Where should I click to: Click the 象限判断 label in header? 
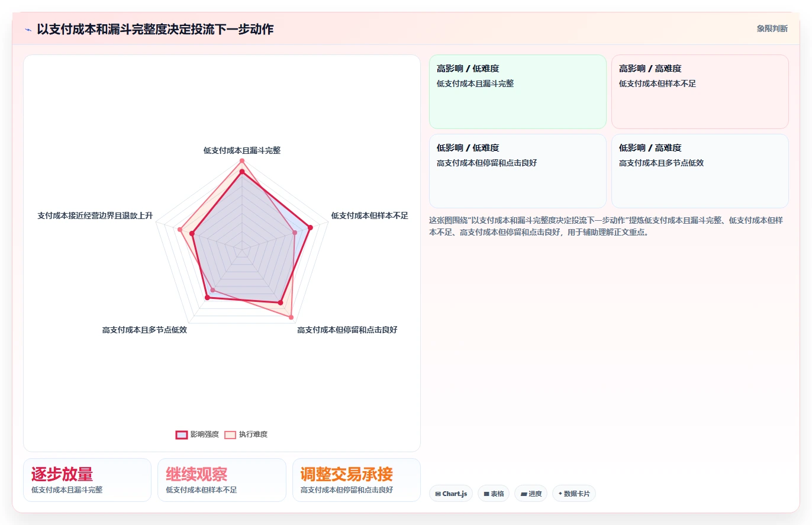[x=772, y=28]
